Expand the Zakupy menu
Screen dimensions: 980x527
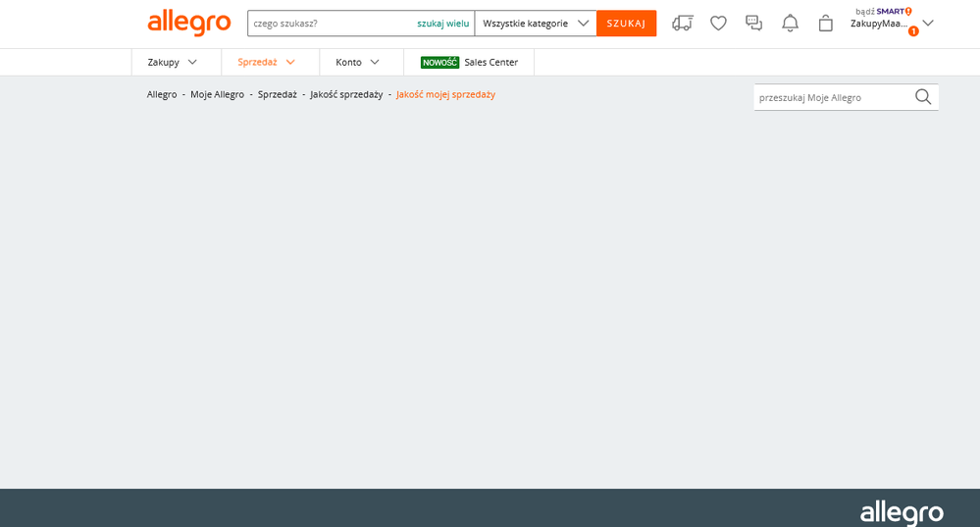(173, 62)
